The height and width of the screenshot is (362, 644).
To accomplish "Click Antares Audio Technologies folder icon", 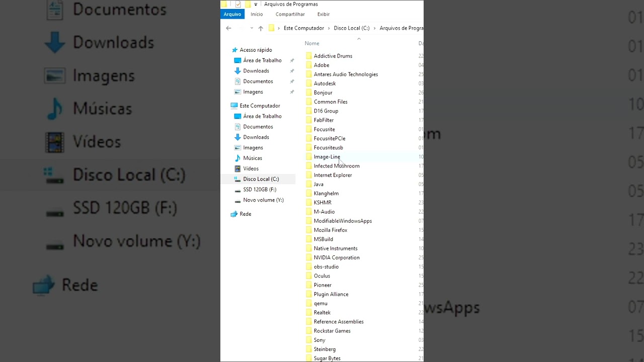I will pyautogui.click(x=309, y=74).
